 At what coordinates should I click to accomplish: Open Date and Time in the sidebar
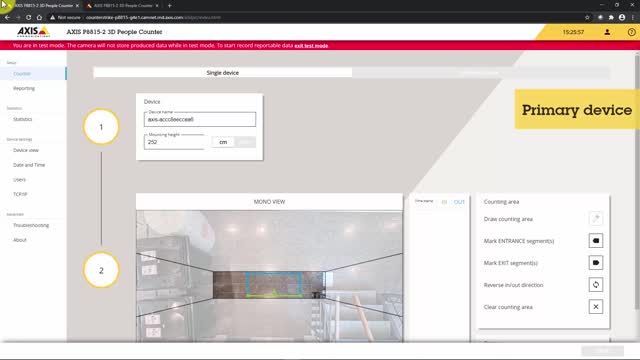click(x=29, y=165)
